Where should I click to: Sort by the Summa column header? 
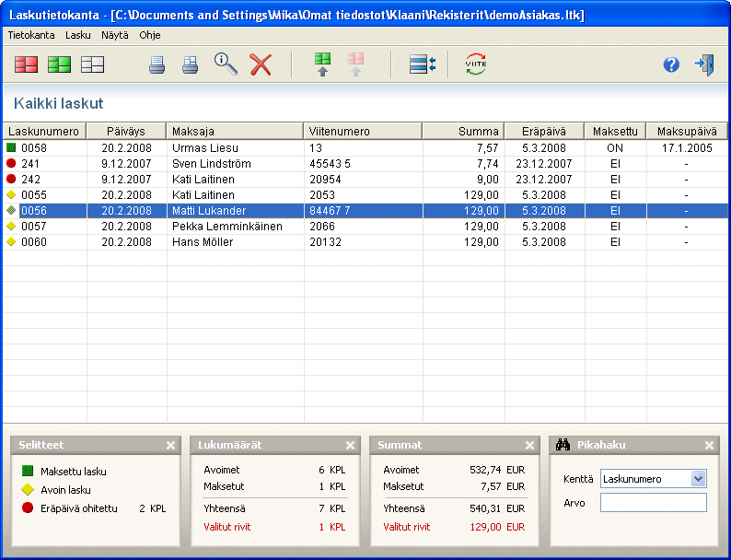[463, 131]
